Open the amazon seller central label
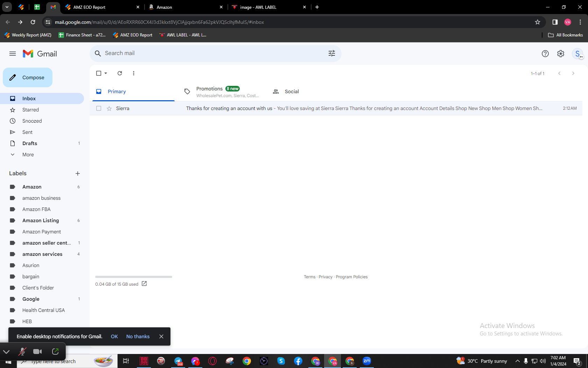 click(x=42, y=243)
